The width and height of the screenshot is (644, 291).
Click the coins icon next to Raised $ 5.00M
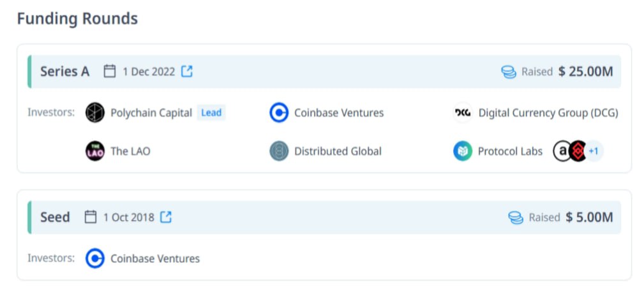pyautogui.click(x=516, y=218)
